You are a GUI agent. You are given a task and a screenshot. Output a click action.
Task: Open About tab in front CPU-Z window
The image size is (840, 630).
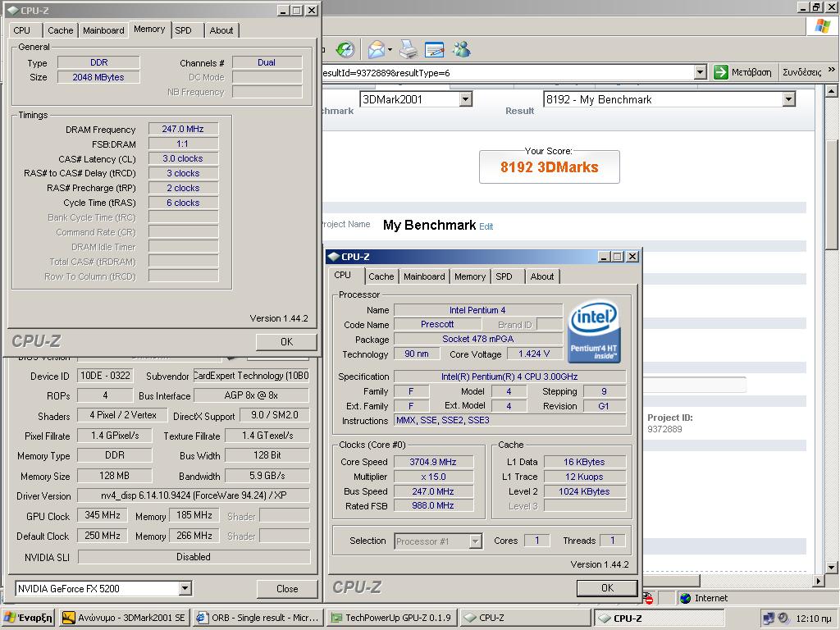(542, 276)
